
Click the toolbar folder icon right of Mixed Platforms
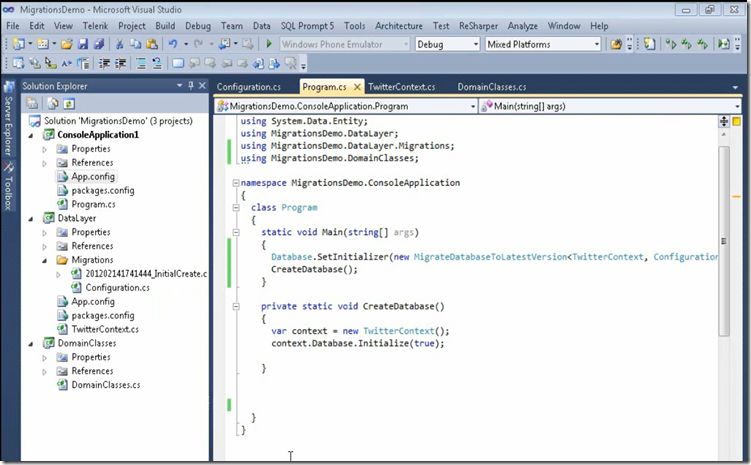click(x=616, y=44)
